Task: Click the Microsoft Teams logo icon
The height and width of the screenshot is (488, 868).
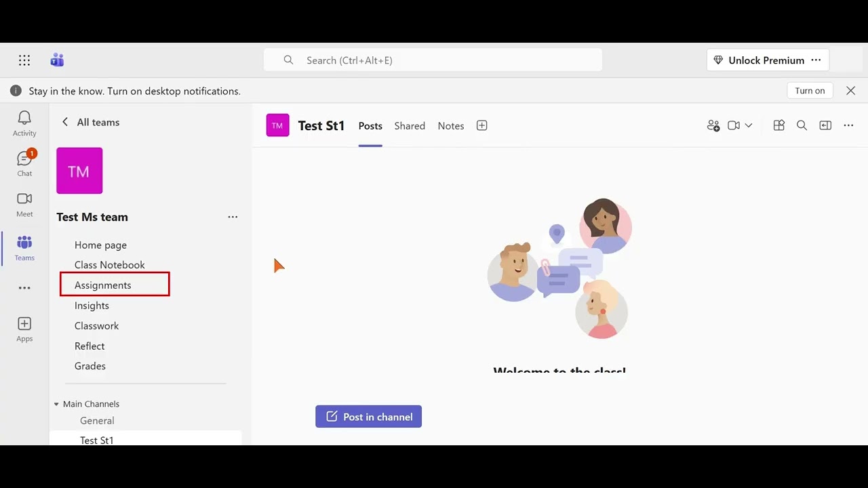Action: tap(57, 60)
